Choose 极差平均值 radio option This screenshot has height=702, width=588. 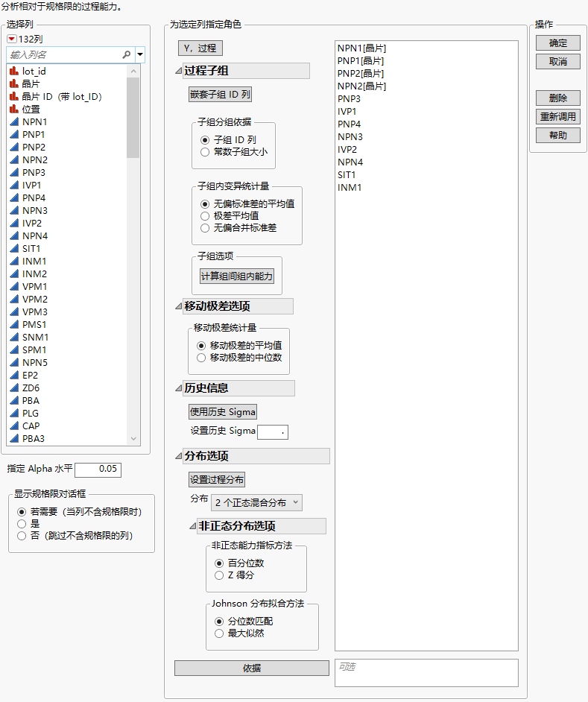click(x=205, y=216)
